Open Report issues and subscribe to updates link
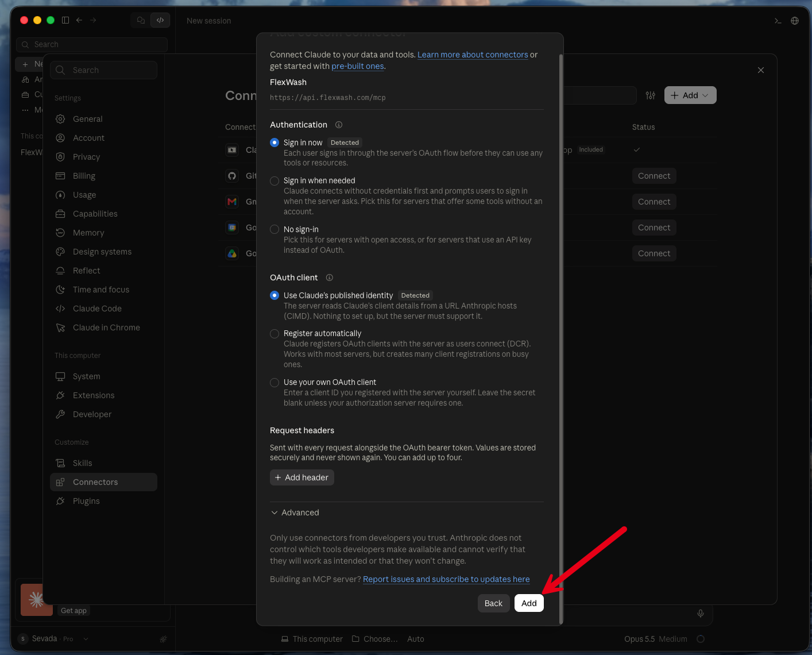This screenshot has height=655, width=812. [446, 579]
